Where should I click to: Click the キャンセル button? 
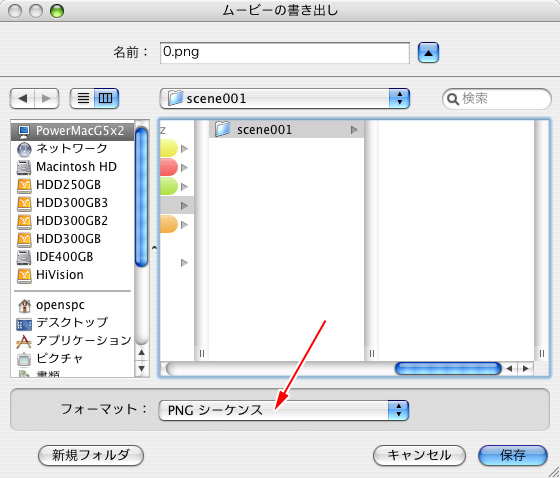click(419, 455)
